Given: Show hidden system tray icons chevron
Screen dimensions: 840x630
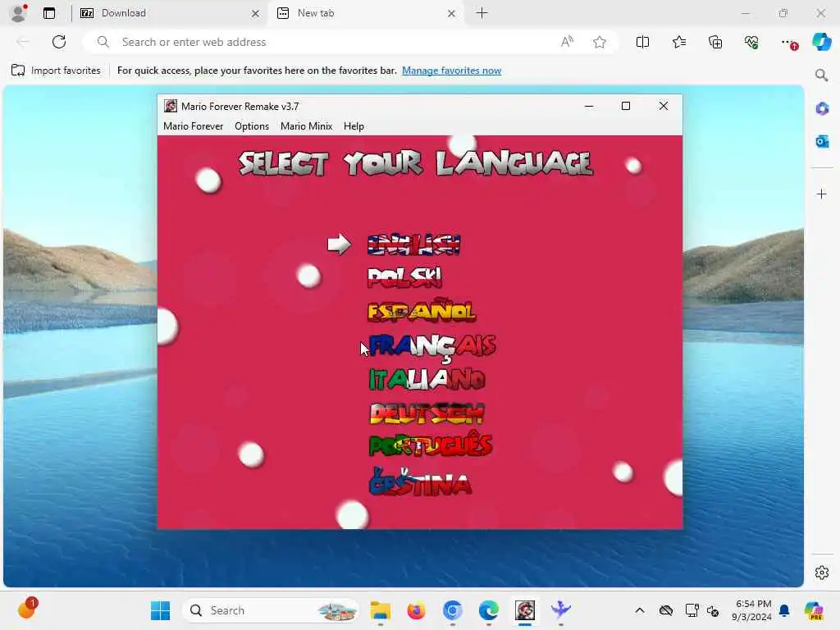Looking at the screenshot, I should tap(640, 610).
